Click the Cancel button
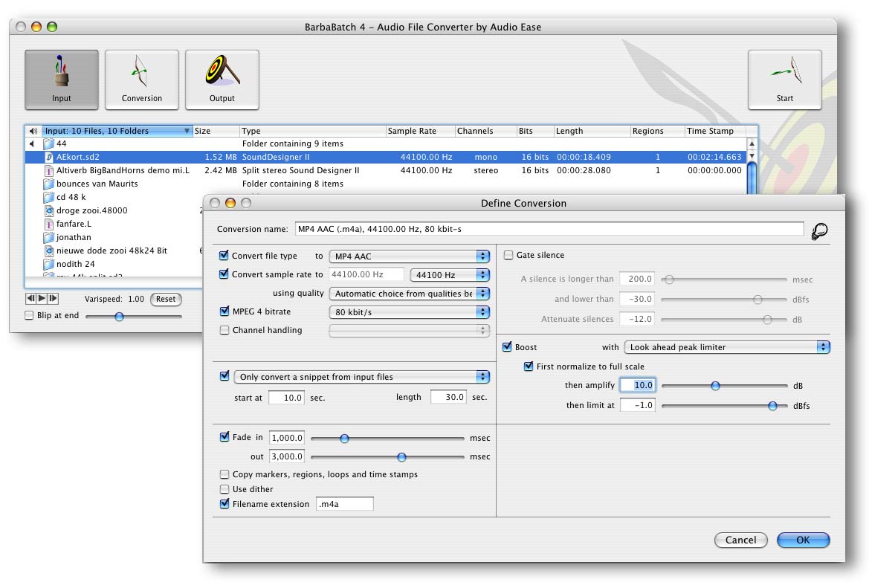This screenshot has height=588, width=869. (x=741, y=540)
